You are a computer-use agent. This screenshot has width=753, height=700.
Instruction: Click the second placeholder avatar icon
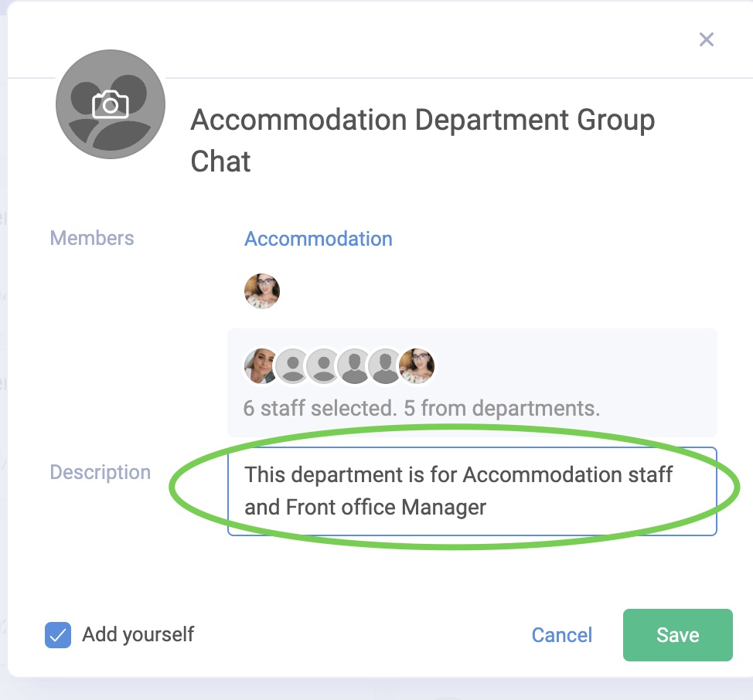[x=293, y=365]
